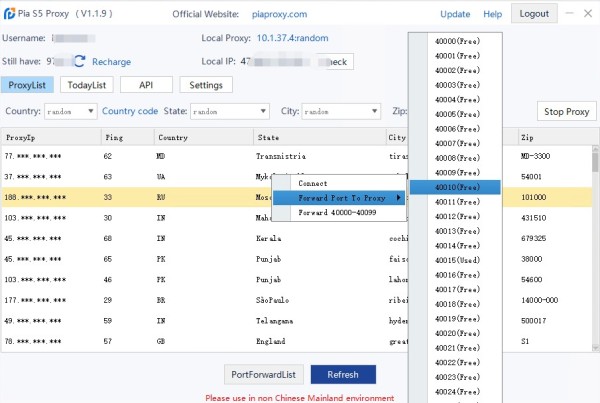The height and width of the screenshot is (403, 600).
Task: Click the refresh balance icon
Action: click(80, 61)
